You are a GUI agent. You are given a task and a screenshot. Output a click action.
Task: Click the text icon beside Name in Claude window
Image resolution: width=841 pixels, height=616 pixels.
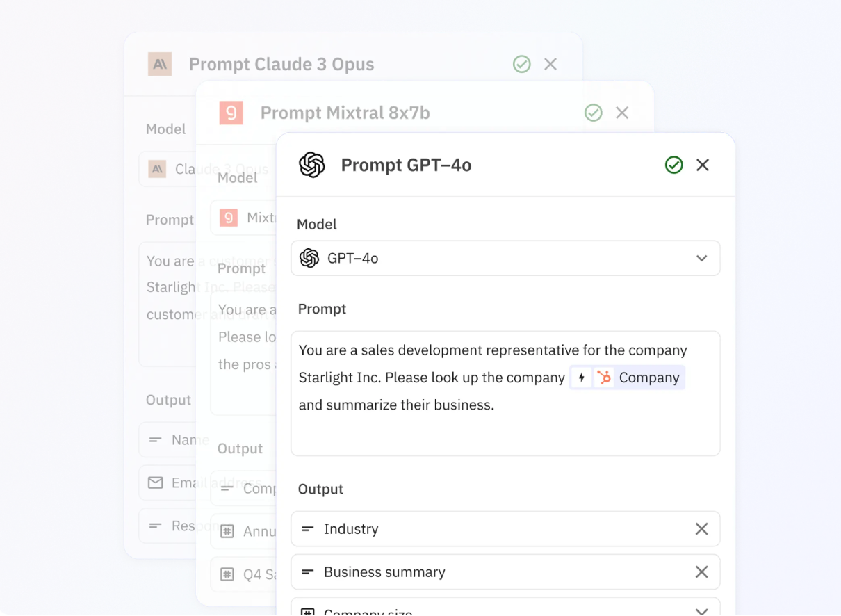pyautogui.click(x=155, y=440)
